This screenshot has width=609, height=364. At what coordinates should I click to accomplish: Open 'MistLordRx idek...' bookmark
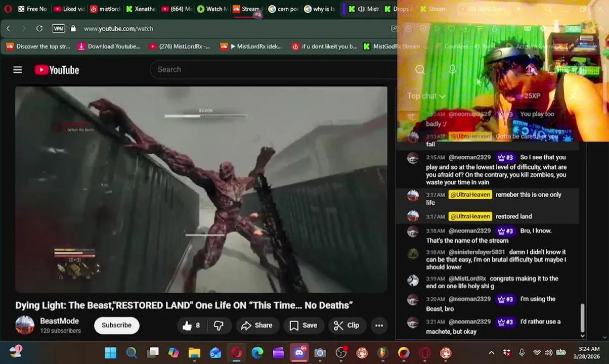(x=251, y=46)
